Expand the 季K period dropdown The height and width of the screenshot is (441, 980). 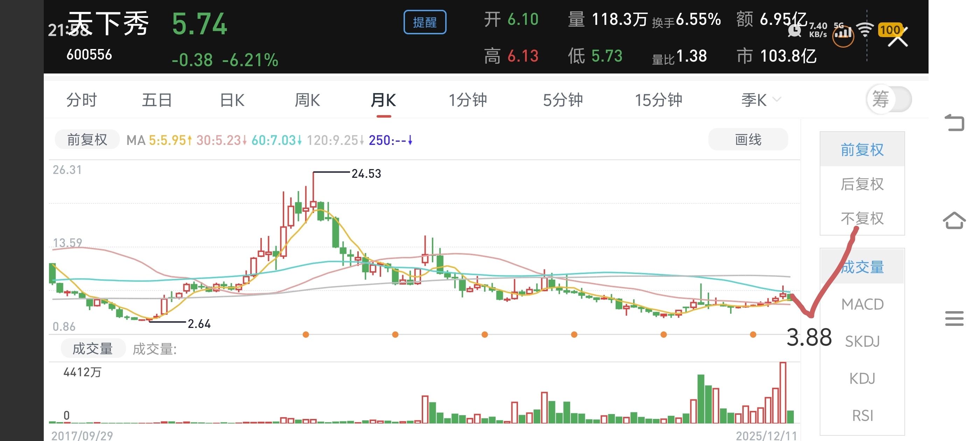(x=761, y=100)
